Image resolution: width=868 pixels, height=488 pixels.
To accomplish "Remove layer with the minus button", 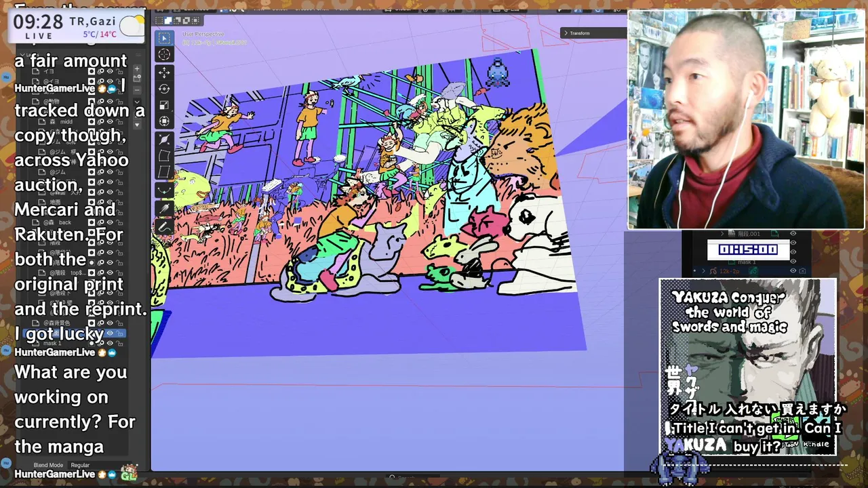I will point(137,89).
